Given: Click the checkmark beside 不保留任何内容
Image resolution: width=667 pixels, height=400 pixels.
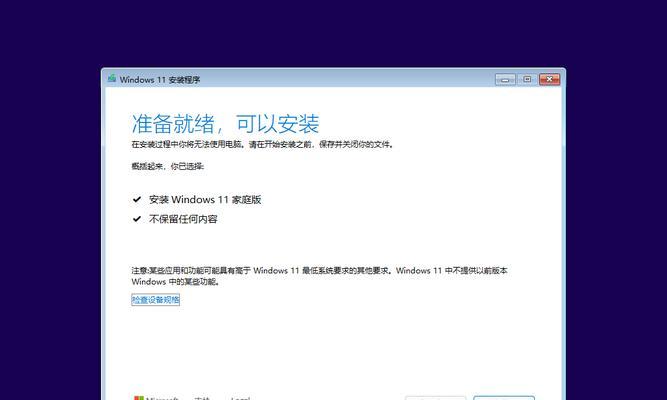Looking at the screenshot, I should tap(137, 219).
